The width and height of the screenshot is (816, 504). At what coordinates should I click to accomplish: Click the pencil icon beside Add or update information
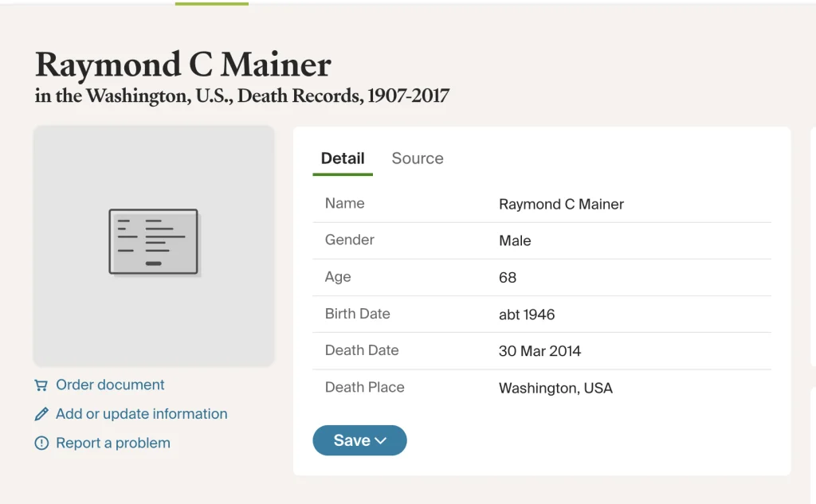tap(41, 415)
